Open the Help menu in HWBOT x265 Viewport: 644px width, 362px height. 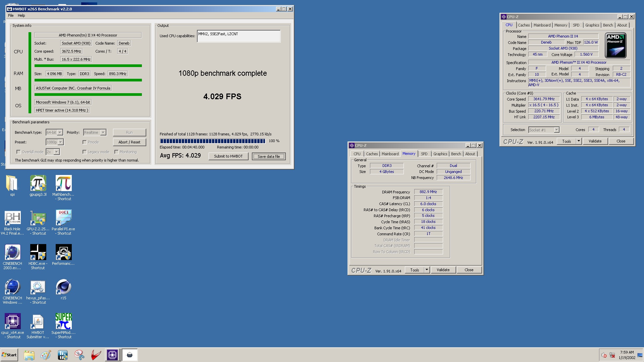(21, 15)
